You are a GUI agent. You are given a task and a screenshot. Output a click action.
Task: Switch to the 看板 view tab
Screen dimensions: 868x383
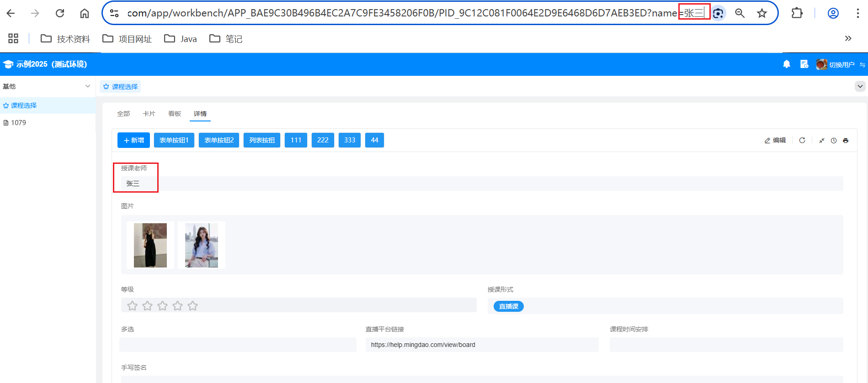point(175,114)
